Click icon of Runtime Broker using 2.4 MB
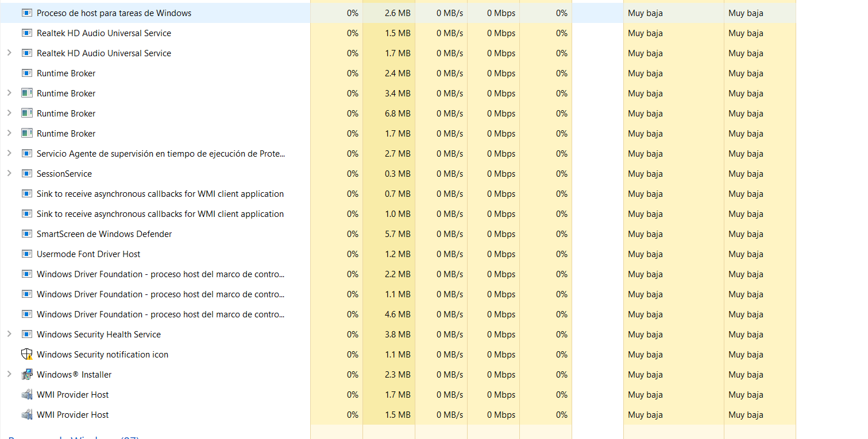The width and height of the screenshot is (868, 439). pos(26,73)
